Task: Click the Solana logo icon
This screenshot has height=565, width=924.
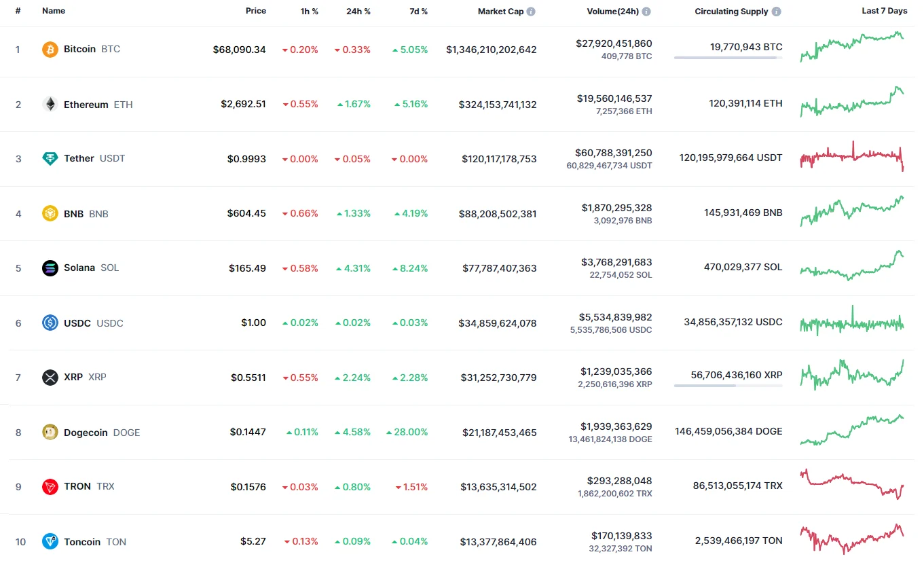Action: click(50, 268)
